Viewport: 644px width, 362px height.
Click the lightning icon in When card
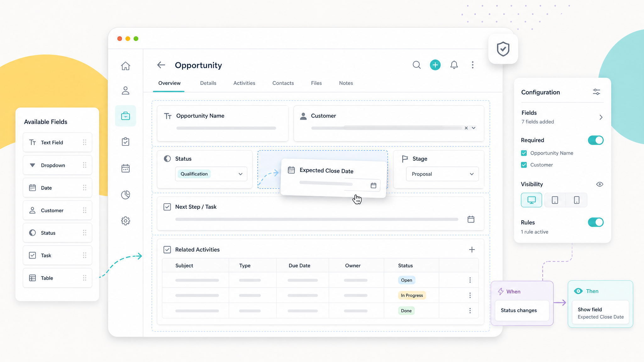click(501, 292)
